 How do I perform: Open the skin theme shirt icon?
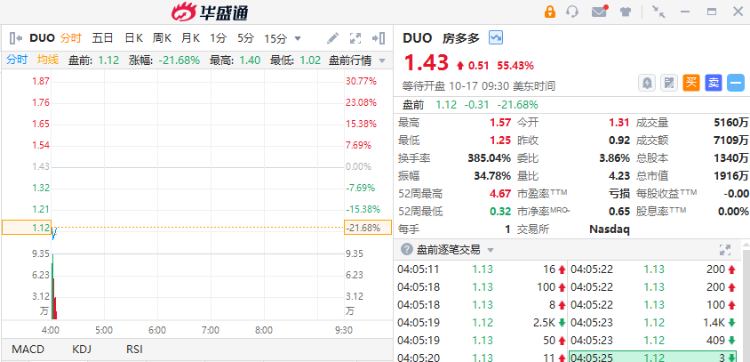pos(625,12)
